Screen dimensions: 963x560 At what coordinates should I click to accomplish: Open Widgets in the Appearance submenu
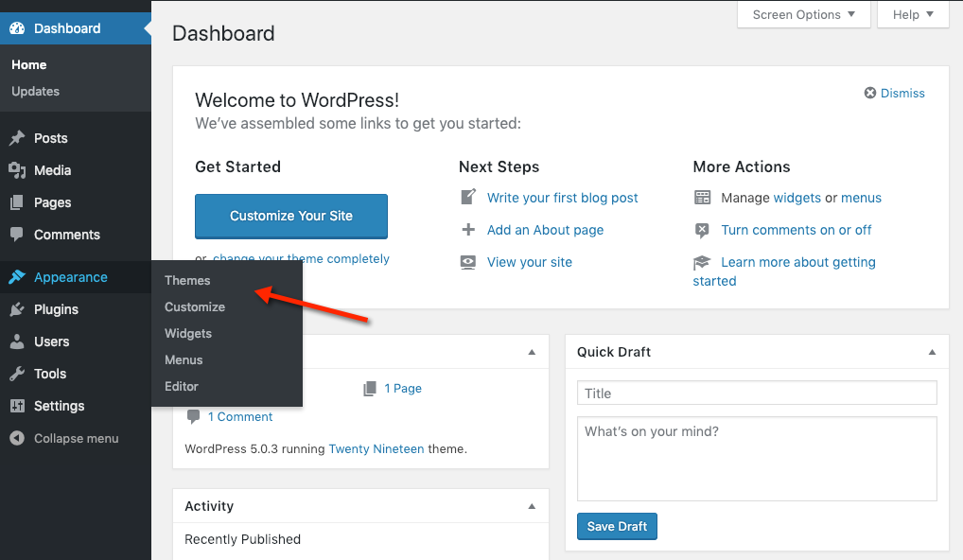coord(188,333)
